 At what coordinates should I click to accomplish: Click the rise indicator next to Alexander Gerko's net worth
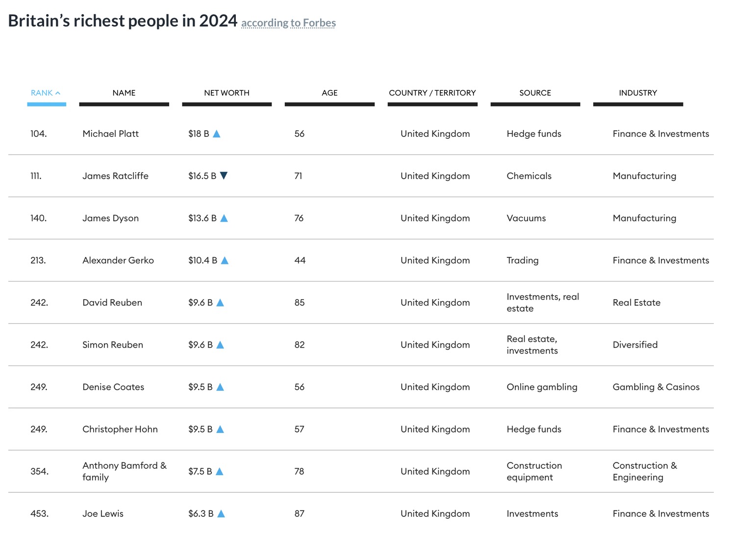225,260
